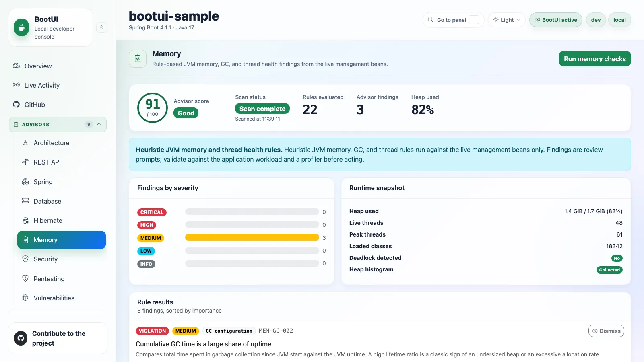
Task: Click the BootUI coffee cup logo
Action: [x=21, y=27]
